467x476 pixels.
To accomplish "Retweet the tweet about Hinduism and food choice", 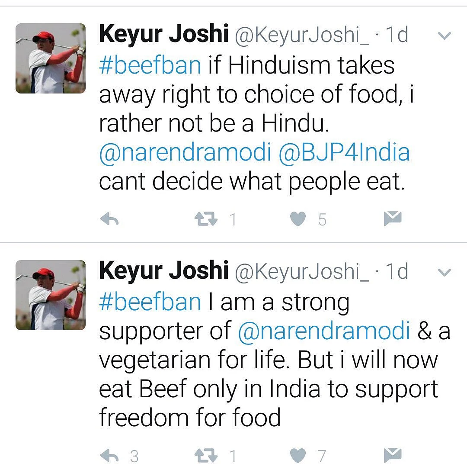I will coord(206,219).
